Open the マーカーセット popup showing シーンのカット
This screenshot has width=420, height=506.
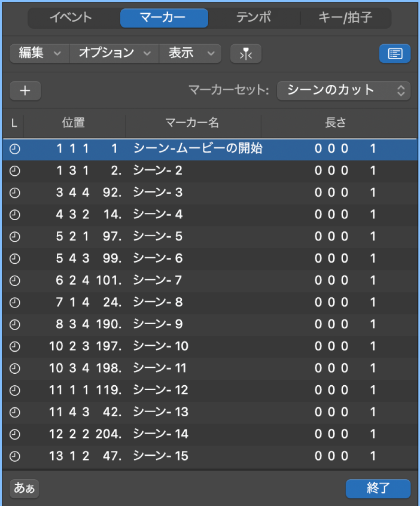(344, 91)
